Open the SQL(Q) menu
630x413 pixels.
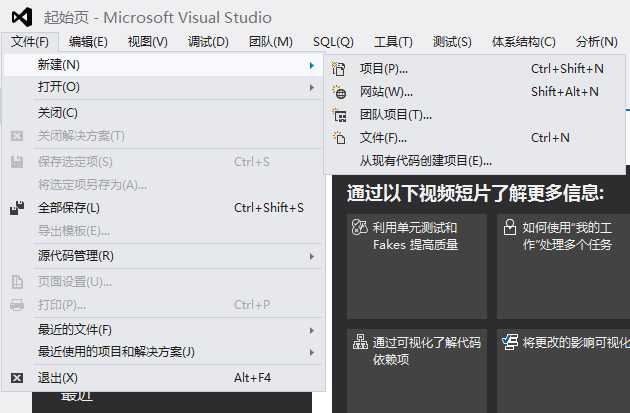[x=333, y=41]
